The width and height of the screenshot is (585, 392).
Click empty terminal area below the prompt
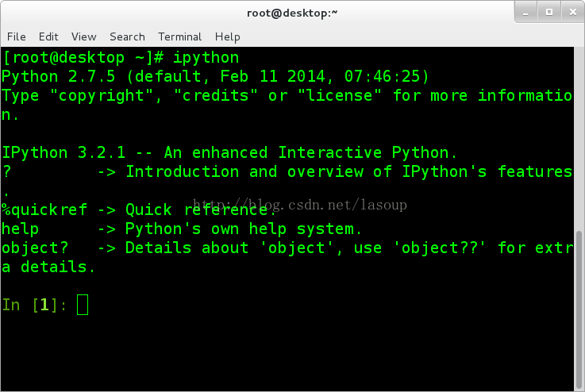point(292,349)
